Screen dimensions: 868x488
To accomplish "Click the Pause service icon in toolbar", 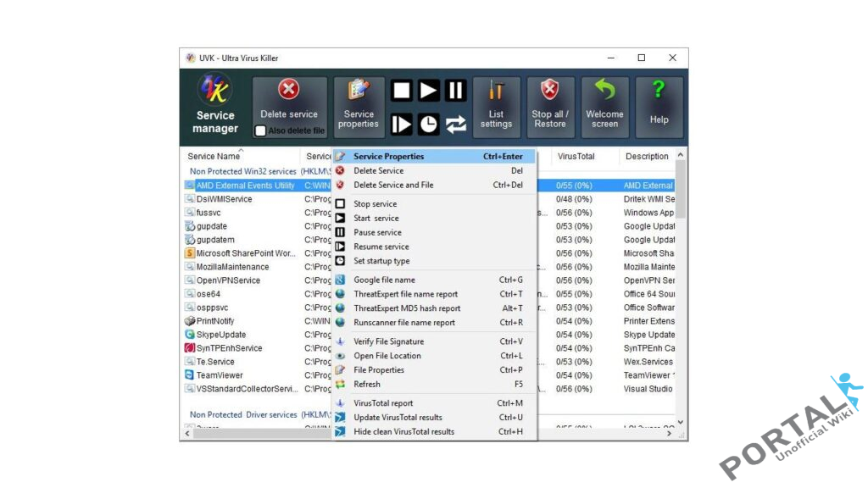I will [455, 91].
